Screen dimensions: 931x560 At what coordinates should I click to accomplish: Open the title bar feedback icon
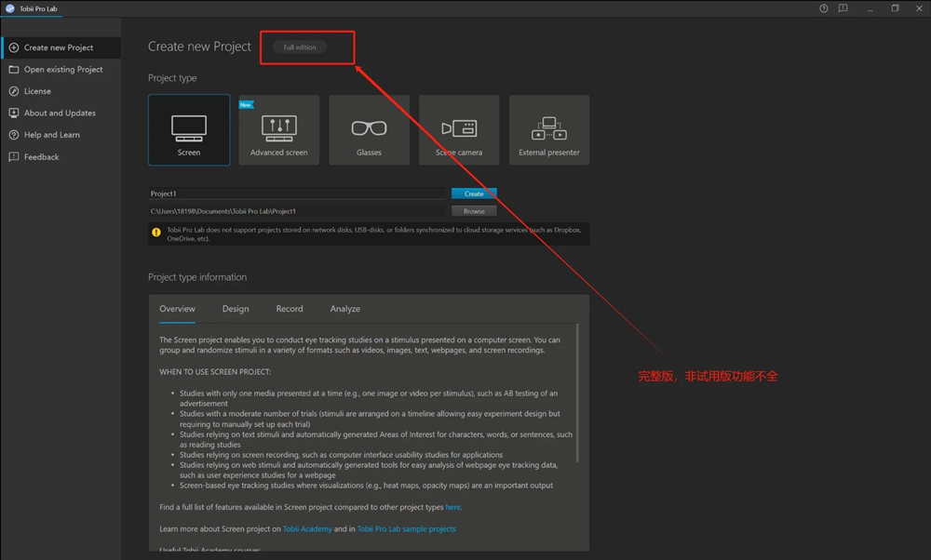(x=843, y=8)
